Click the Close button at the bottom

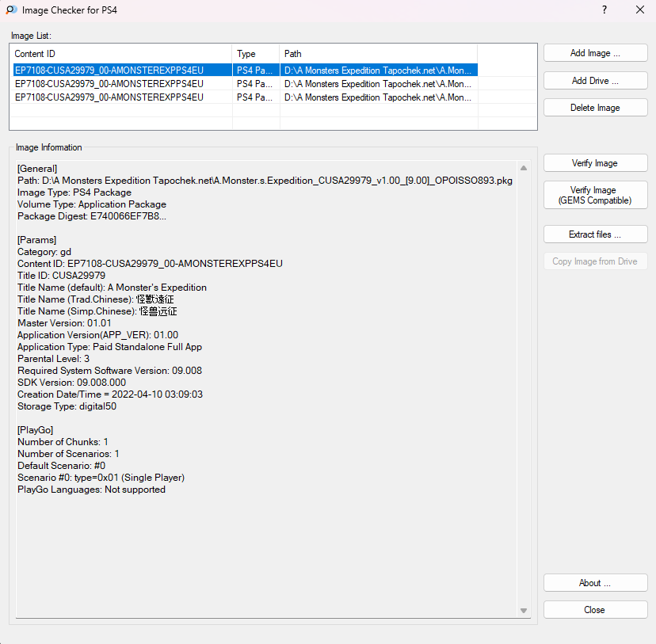(x=595, y=610)
